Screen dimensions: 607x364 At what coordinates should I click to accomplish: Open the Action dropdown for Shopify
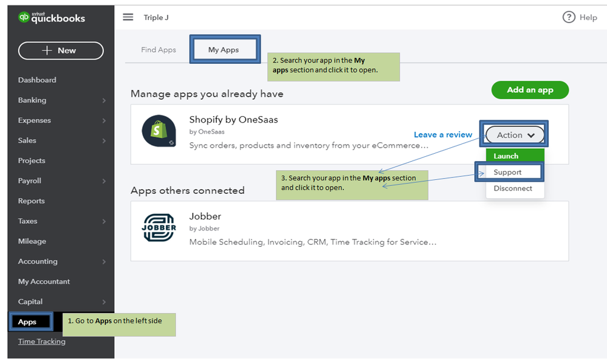514,135
